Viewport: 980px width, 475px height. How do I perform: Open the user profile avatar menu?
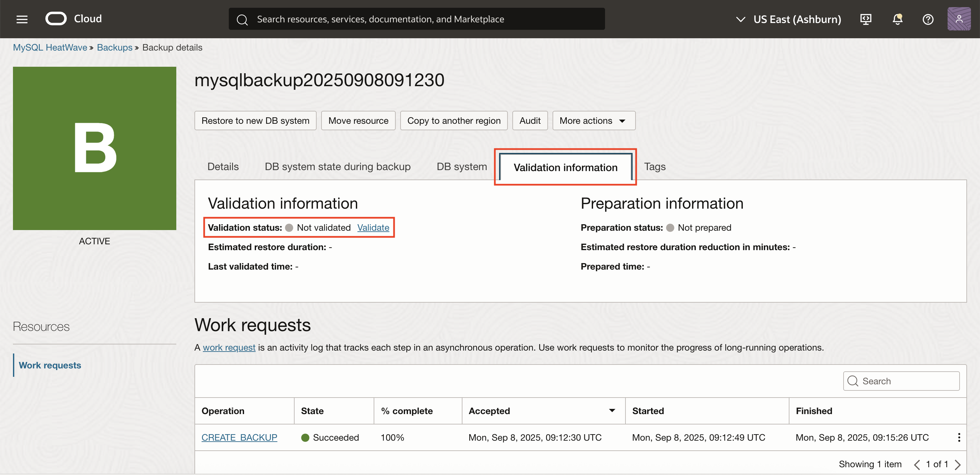[959, 19]
